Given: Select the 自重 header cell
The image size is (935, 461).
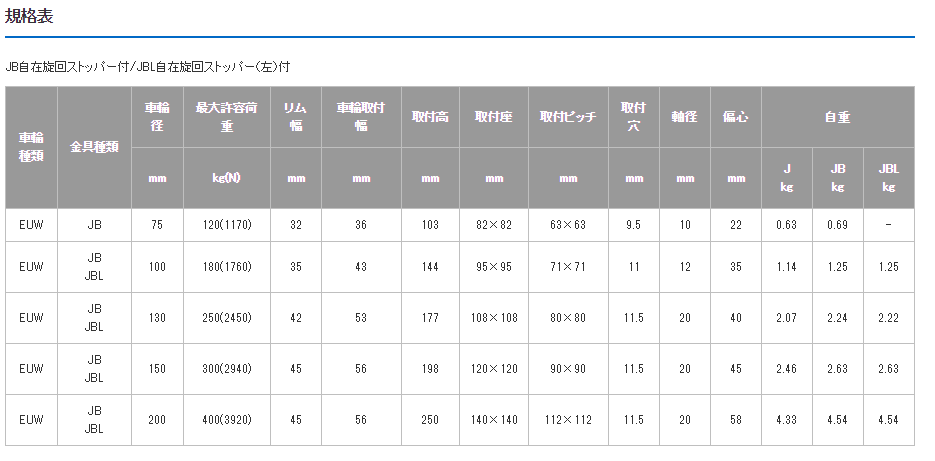Looking at the screenshot, I should [837, 117].
